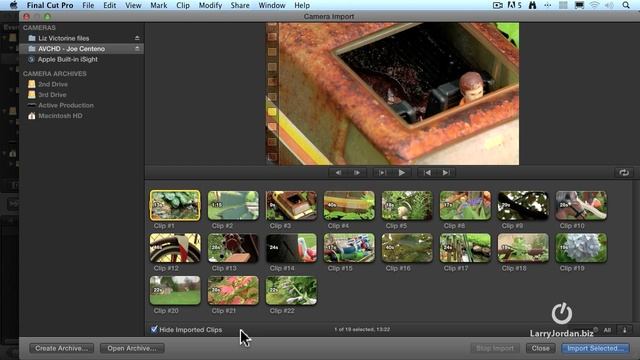The width and height of the screenshot is (640, 360).
Task: Open the Window menu
Action: [x=272, y=5]
